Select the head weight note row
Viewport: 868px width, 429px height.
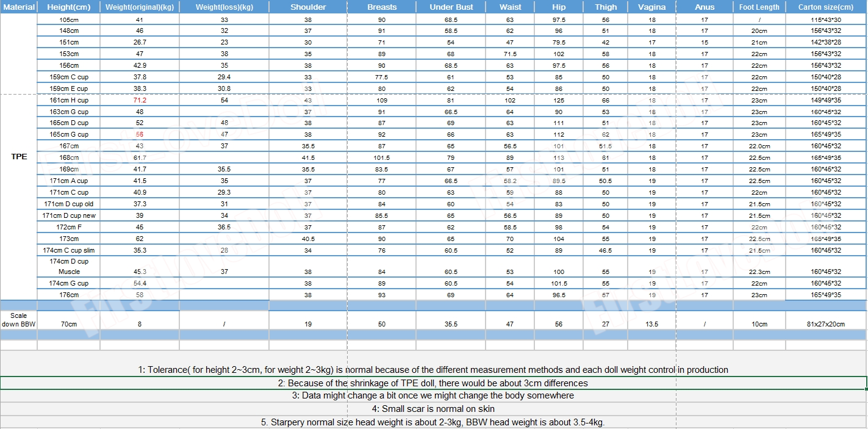pyautogui.click(x=433, y=422)
